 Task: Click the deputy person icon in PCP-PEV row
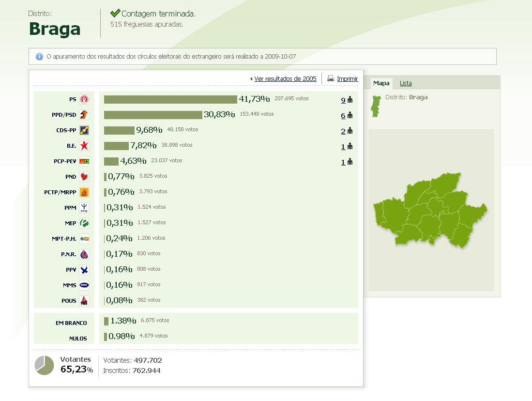(350, 162)
